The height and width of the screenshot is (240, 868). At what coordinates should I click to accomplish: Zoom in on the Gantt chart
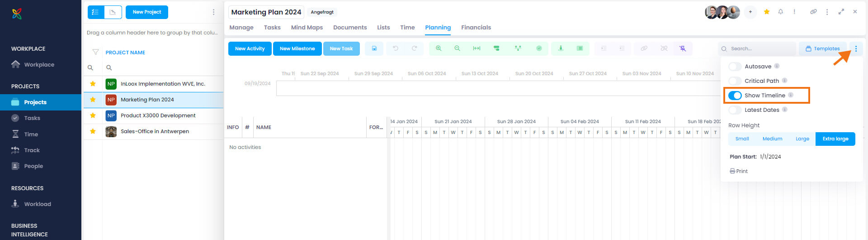[439, 48]
